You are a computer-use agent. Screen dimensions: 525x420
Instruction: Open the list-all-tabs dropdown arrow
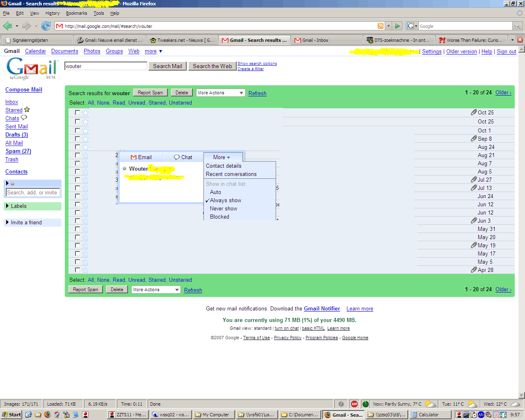(512, 40)
